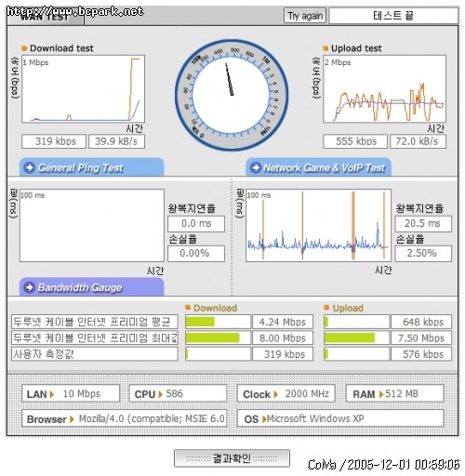Click the Network Game & VoIP latency graph
The image size is (465, 476).
click(318, 226)
